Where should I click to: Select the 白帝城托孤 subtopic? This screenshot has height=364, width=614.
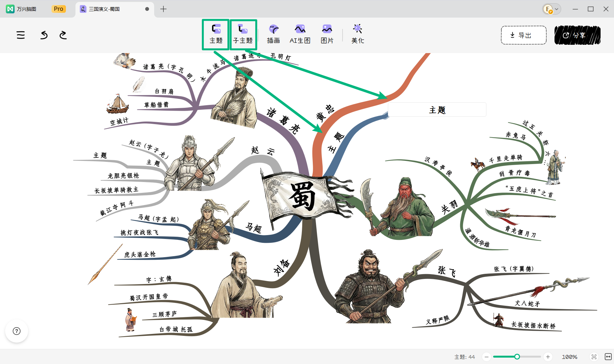(176, 329)
